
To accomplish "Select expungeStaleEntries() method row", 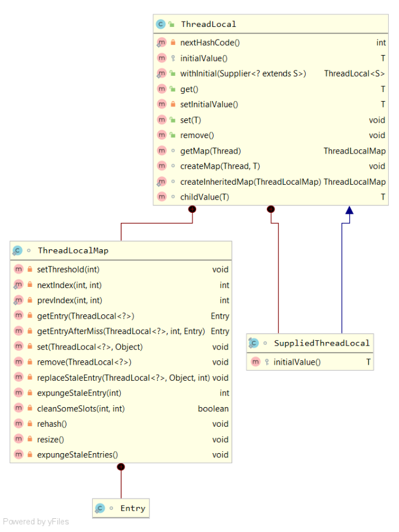I will tap(121, 455).
